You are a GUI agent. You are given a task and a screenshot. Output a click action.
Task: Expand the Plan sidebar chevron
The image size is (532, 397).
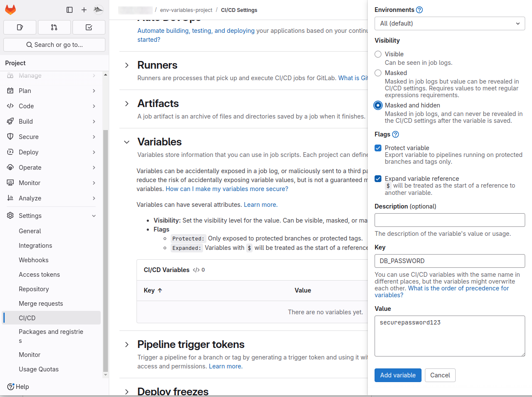tap(94, 91)
